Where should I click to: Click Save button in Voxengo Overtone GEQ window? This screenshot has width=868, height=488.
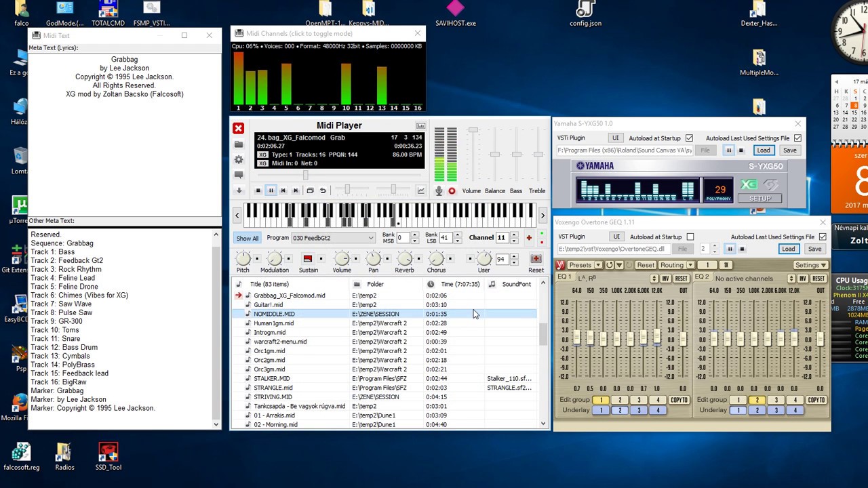pos(814,249)
